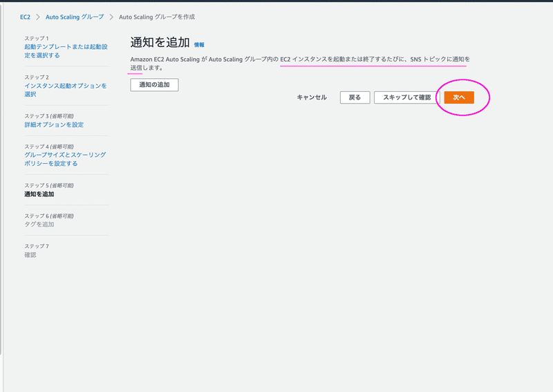Click the ステップ 1 label
This screenshot has height=392, width=553.
pos(37,38)
